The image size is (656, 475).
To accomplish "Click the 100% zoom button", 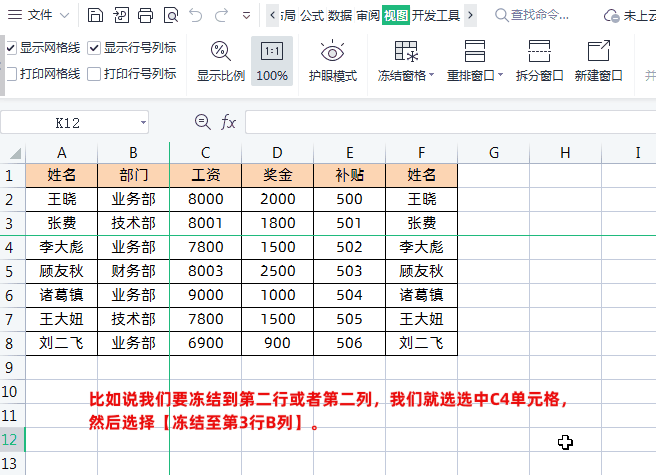I will tap(272, 61).
